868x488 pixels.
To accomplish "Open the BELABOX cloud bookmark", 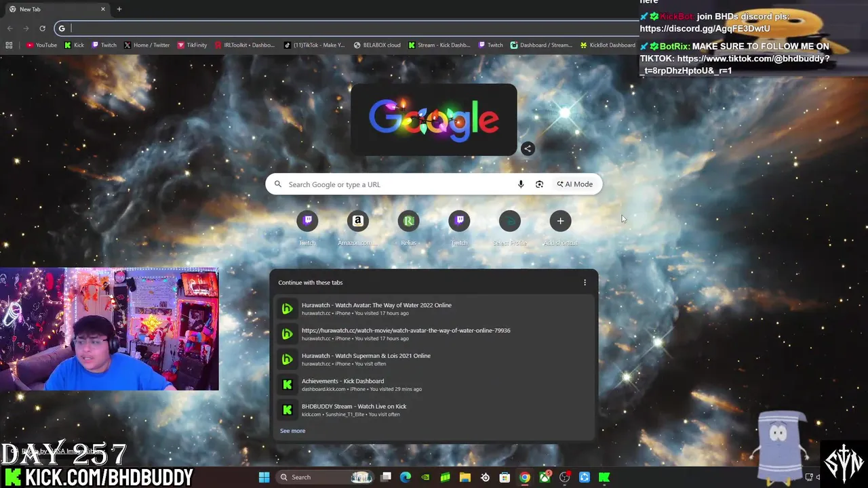I will coord(377,45).
